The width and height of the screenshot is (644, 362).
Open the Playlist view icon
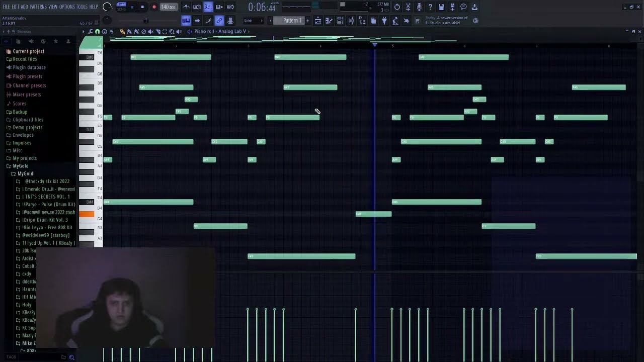[318, 21]
